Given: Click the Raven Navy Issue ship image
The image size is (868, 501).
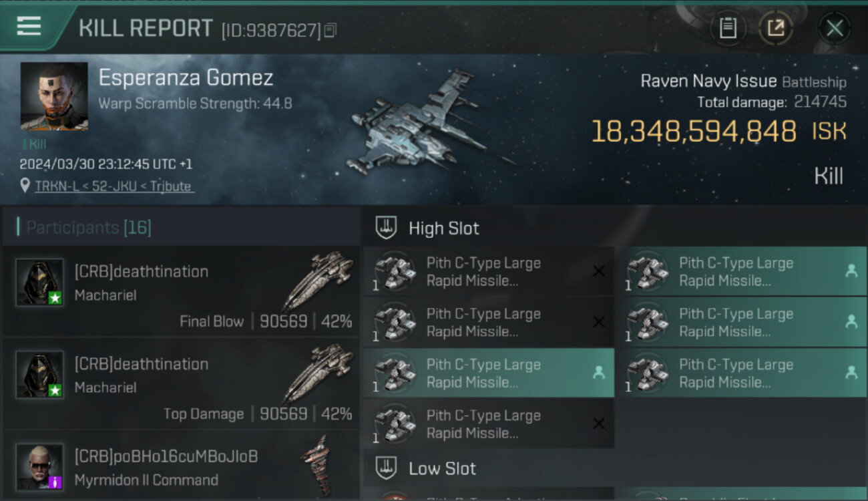Looking at the screenshot, I should [427, 124].
